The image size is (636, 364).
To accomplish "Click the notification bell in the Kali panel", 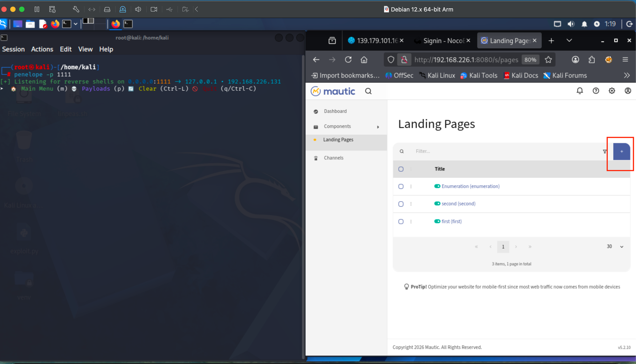I will [x=584, y=24].
